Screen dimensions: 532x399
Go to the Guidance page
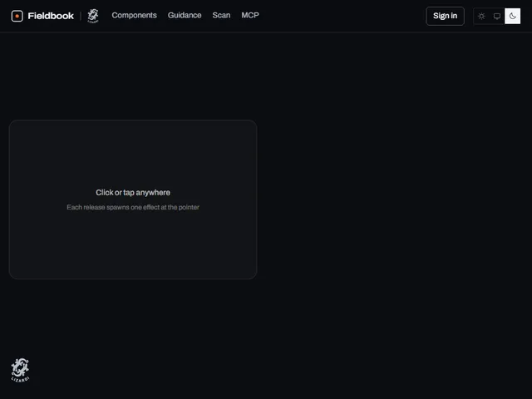(185, 15)
